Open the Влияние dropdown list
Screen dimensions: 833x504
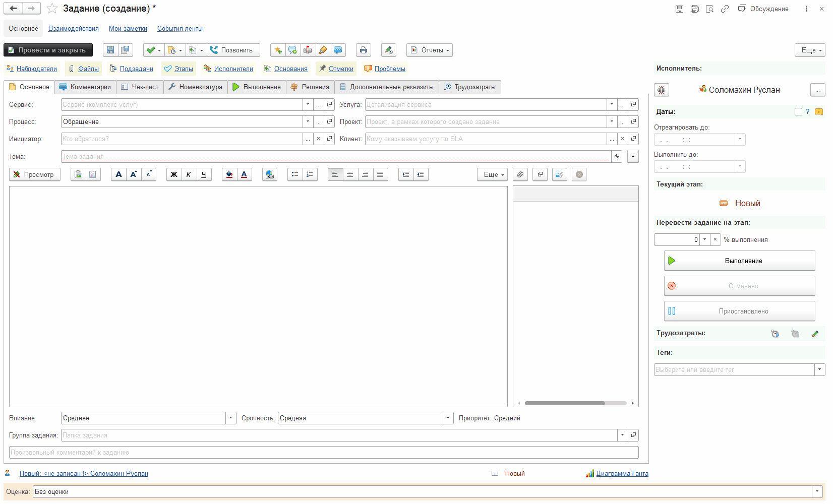coord(230,418)
